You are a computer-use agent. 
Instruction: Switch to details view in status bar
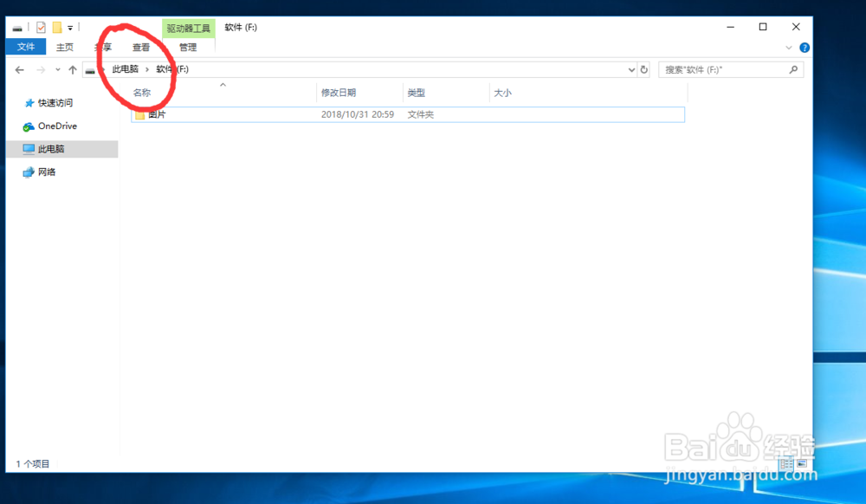point(785,465)
